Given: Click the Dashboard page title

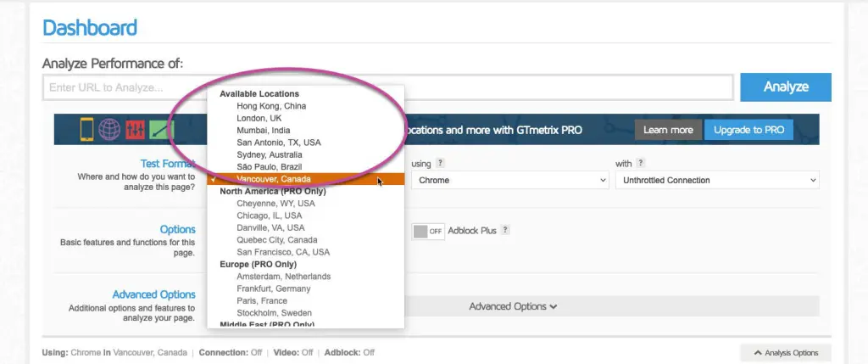Looking at the screenshot, I should pos(90,28).
